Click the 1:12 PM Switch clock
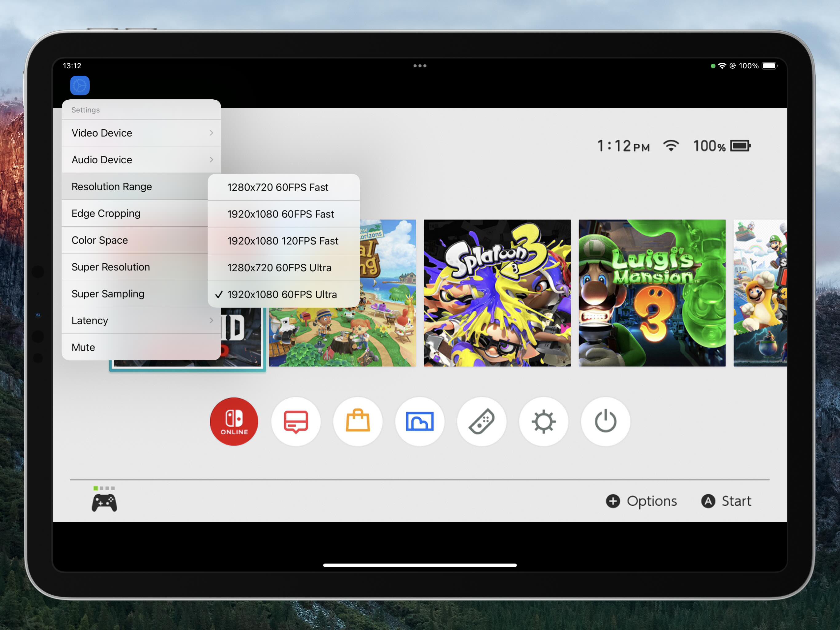 point(623,146)
